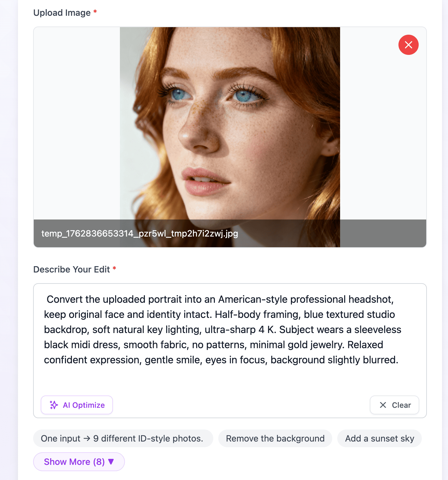Select the "Remove the background" suggestion chip
The image size is (448, 480).
pyautogui.click(x=275, y=438)
